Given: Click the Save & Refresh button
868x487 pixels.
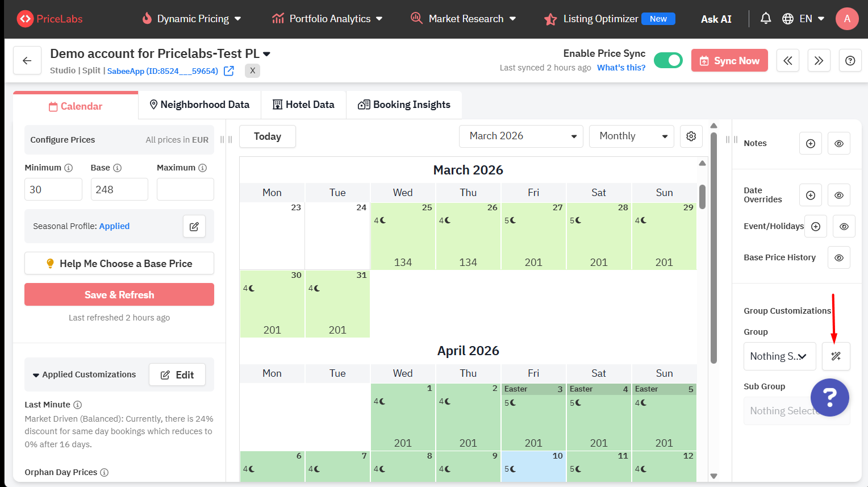Looking at the screenshot, I should (x=119, y=294).
